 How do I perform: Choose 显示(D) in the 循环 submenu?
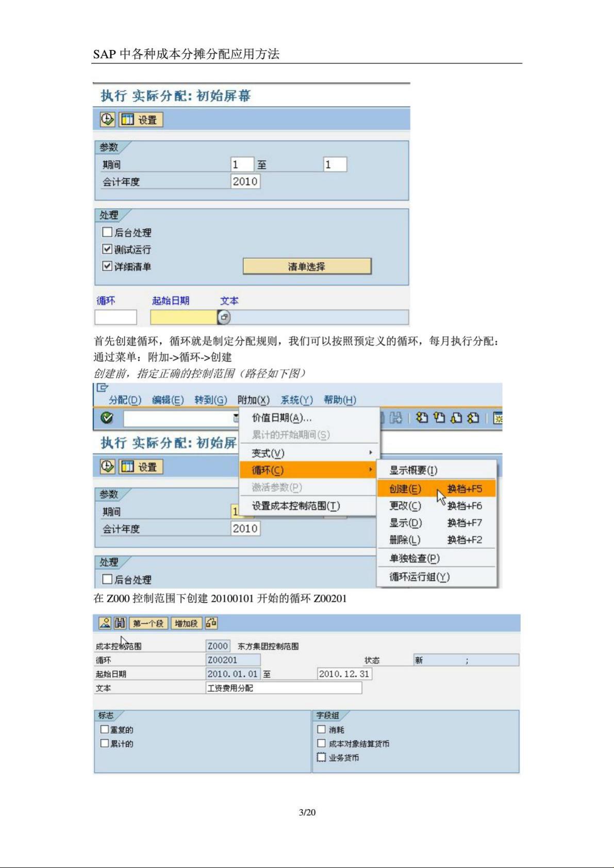[436, 523]
